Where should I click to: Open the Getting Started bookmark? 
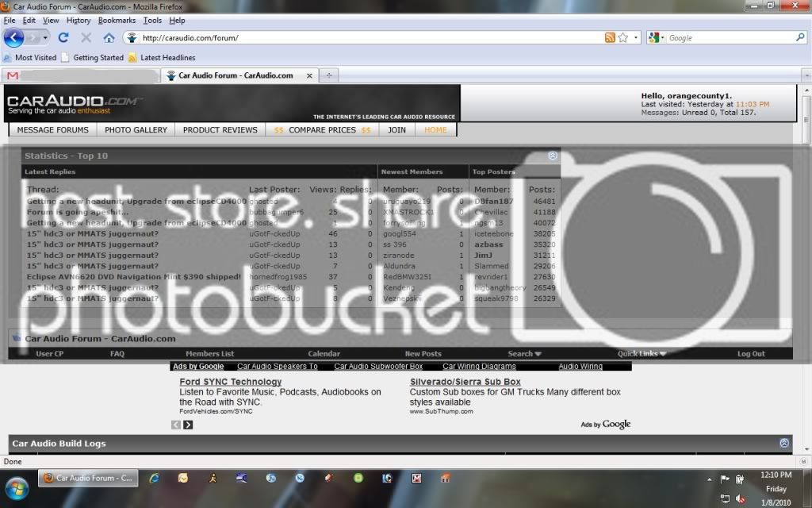coord(92,57)
